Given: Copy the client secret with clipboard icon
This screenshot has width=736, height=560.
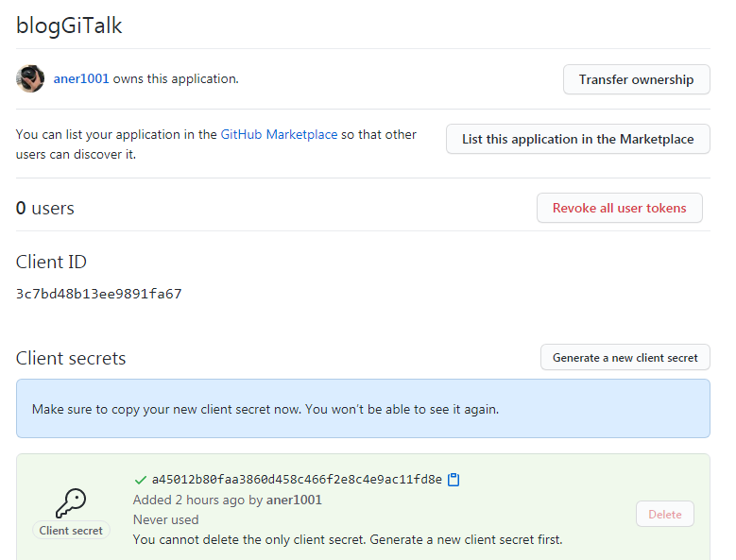Looking at the screenshot, I should (454, 480).
